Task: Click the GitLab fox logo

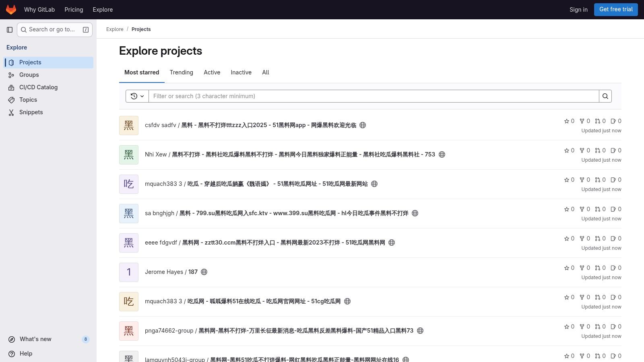Action: (x=11, y=10)
